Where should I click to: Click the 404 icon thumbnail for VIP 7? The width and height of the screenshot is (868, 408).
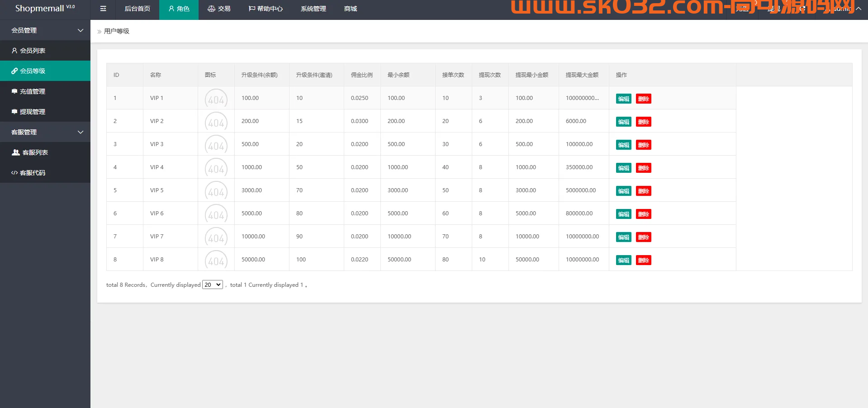pos(216,237)
